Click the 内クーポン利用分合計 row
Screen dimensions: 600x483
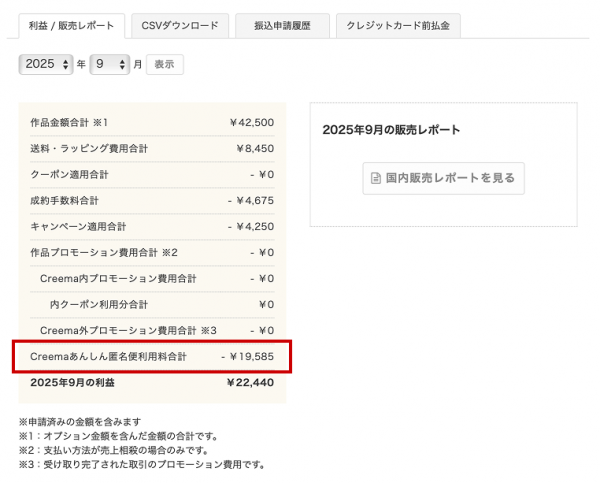152,304
